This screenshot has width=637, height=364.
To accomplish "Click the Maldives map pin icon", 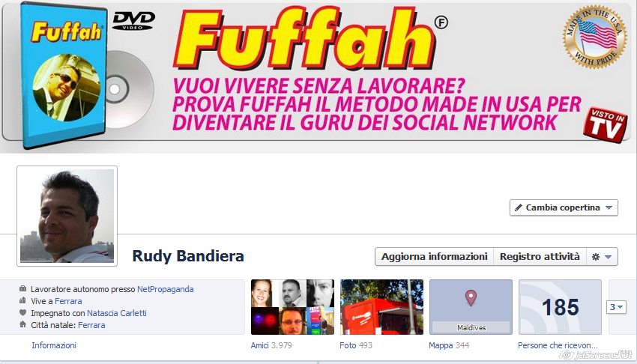I will pos(471,298).
